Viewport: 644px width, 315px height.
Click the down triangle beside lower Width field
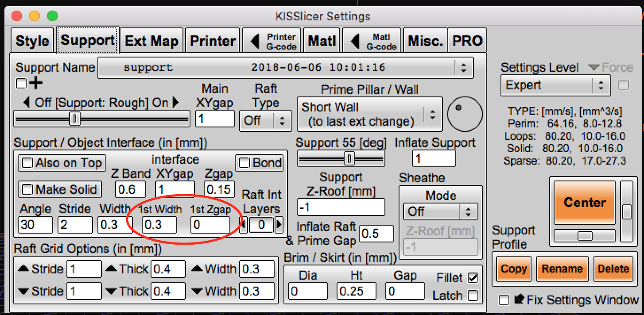pyautogui.click(x=197, y=291)
